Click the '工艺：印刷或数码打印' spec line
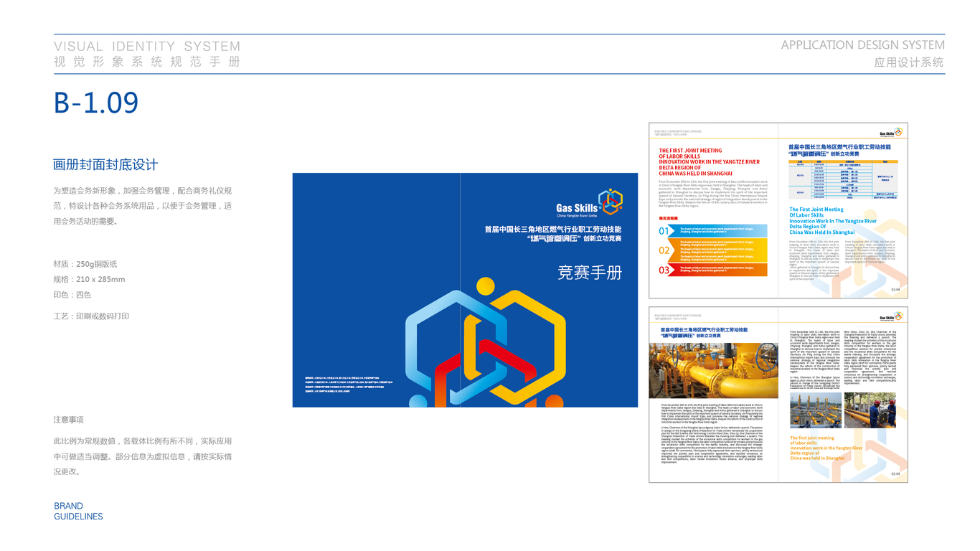This screenshot has height=551, width=980. pyautogui.click(x=92, y=316)
